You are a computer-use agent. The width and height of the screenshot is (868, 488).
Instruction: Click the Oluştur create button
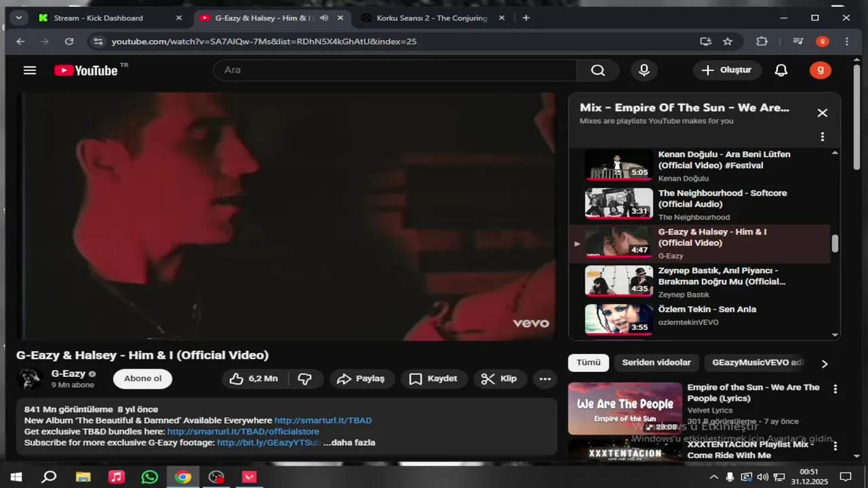[727, 70]
